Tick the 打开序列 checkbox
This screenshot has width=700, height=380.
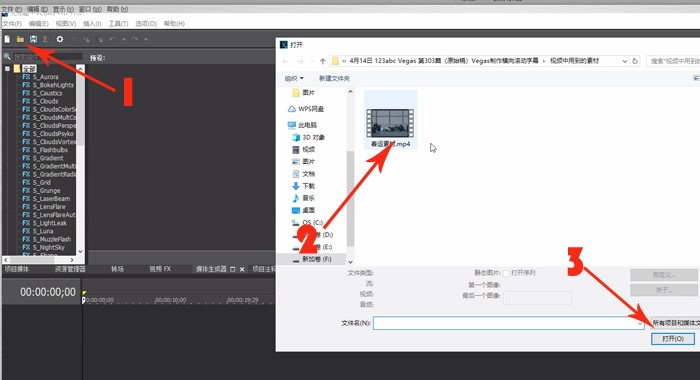506,273
